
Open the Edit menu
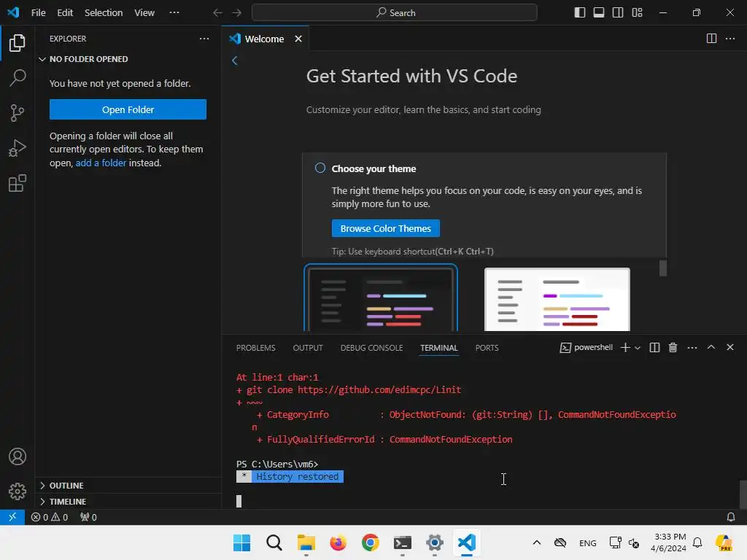click(x=65, y=13)
